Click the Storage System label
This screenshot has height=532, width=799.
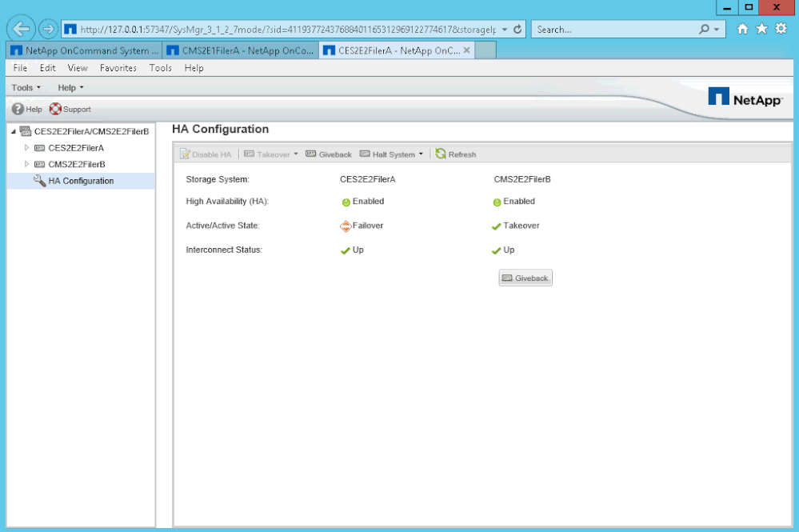point(218,179)
